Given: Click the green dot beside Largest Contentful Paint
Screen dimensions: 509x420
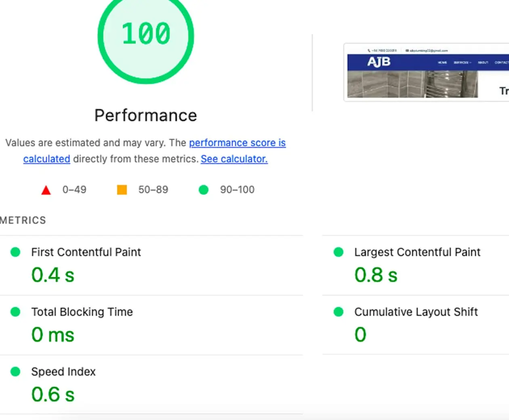Looking at the screenshot, I should point(339,252).
